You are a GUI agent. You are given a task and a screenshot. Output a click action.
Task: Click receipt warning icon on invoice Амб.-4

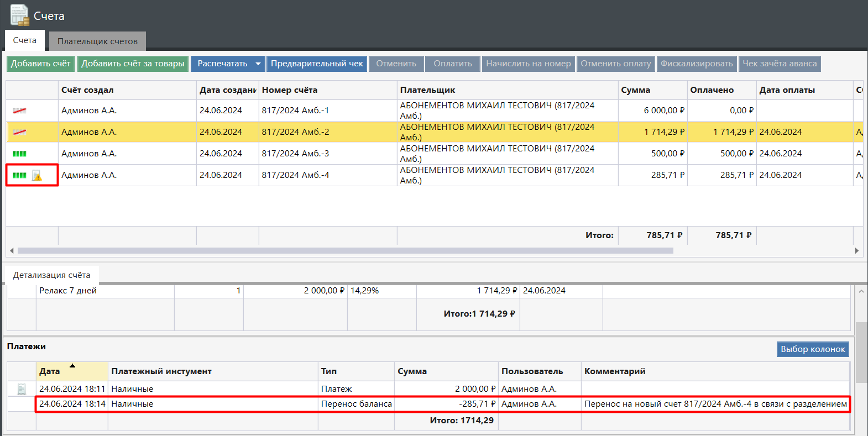click(37, 176)
